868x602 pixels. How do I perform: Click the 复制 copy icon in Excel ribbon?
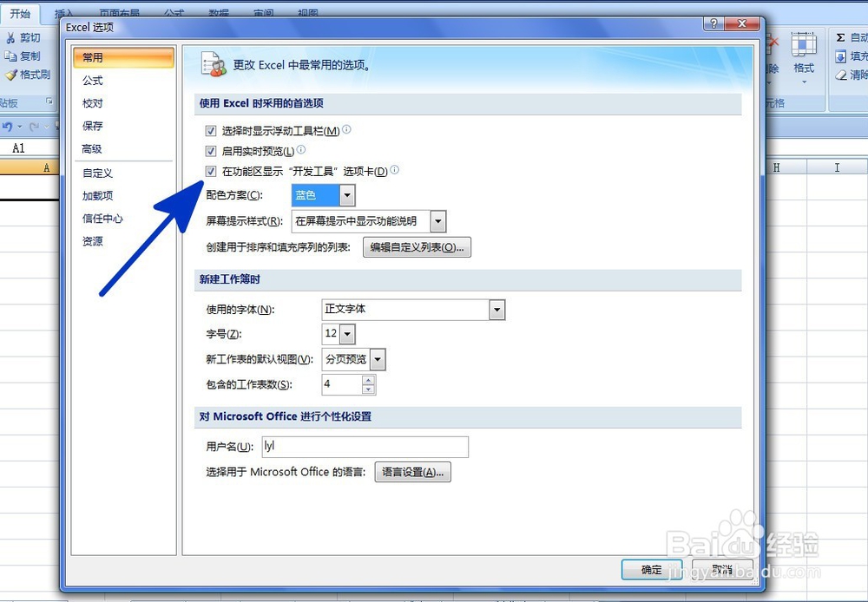(x=10, y=56)
